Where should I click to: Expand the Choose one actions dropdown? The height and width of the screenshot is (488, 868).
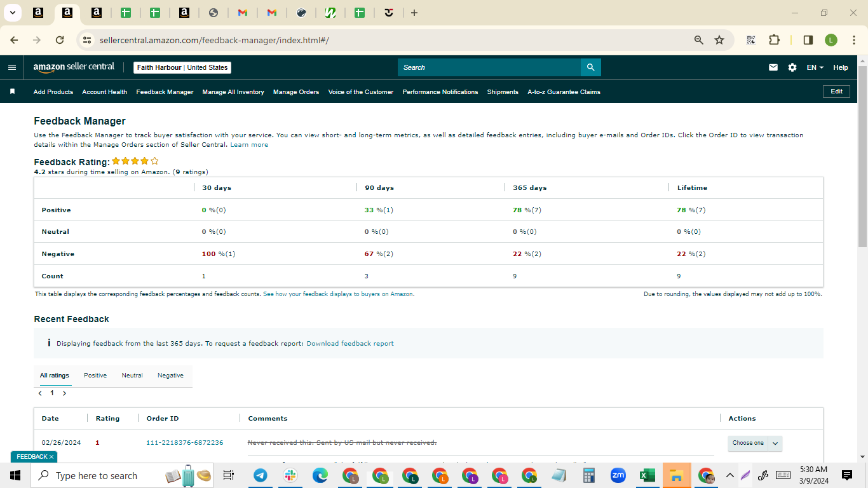point(755,443)
